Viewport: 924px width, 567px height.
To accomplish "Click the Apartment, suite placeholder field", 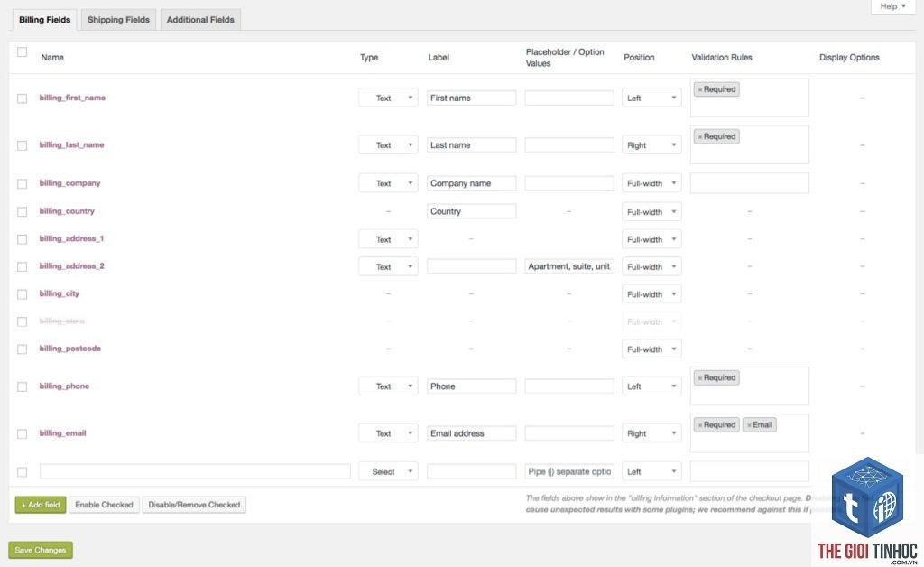I will 569,266.
